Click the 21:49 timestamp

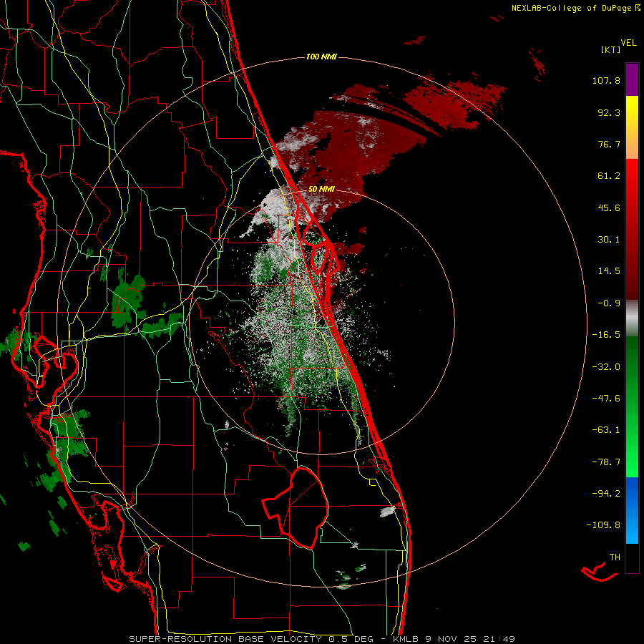(x=499, y=639)
